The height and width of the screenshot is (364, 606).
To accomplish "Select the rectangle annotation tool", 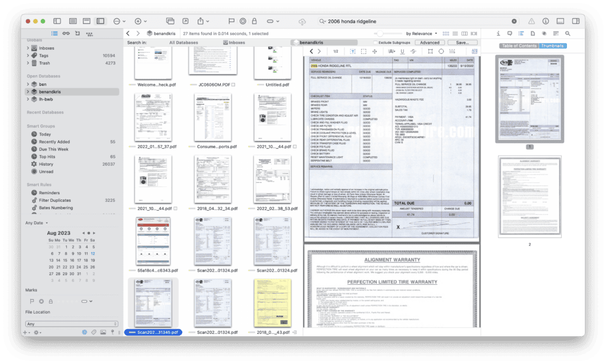I will tap(430, 51).
